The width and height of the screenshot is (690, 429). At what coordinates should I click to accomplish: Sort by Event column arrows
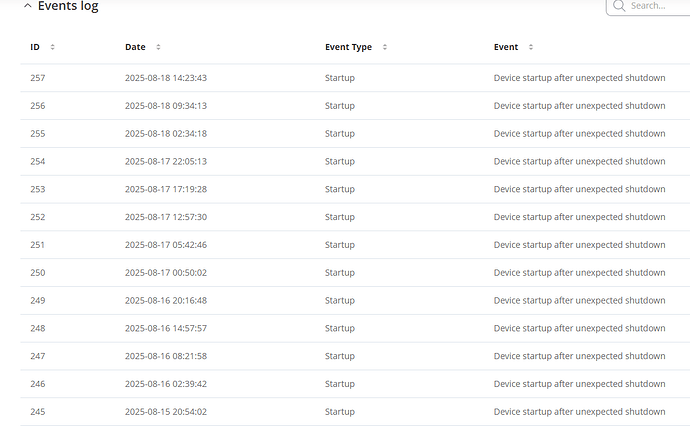(531, 47)
